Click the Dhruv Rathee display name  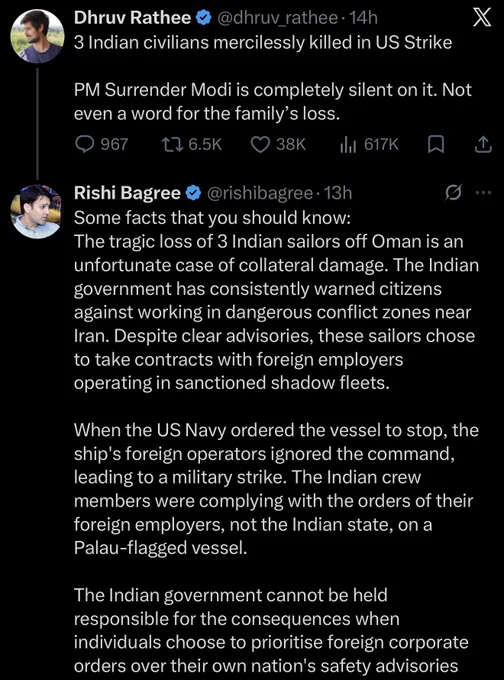point(132,18)
